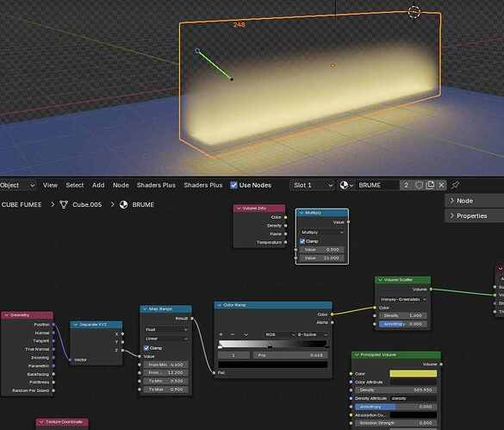Click the Z output socket of Separate XYZ
504x430 pixels.
122,350
